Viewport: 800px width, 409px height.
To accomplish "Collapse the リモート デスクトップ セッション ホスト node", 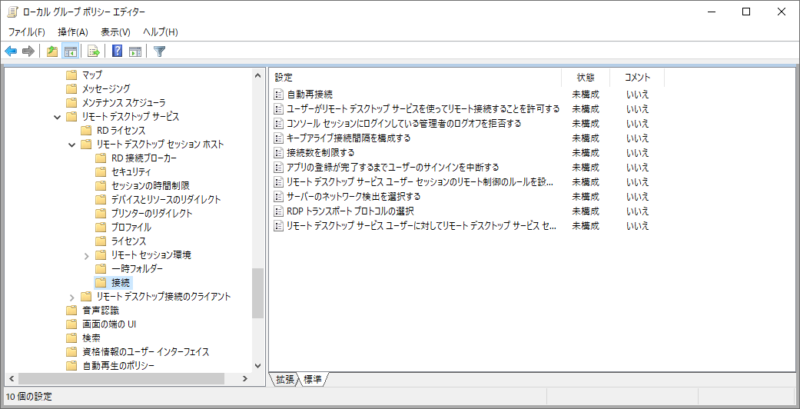I will [71, 145].
